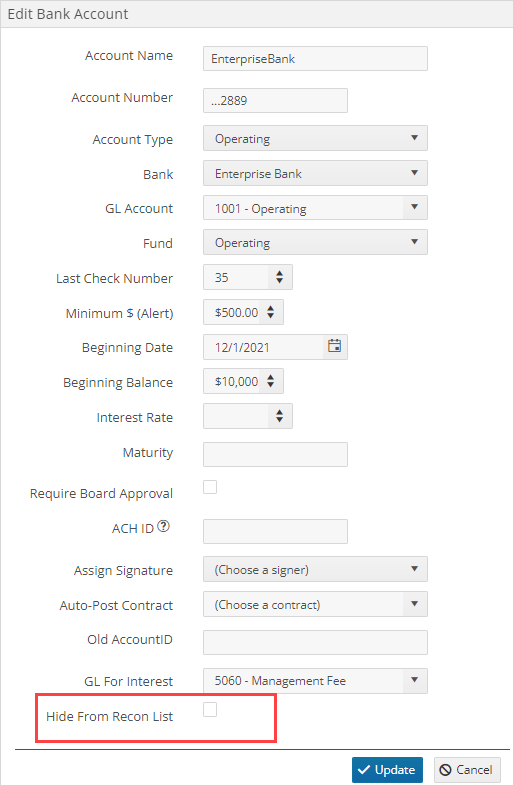Click the ACH ID help icon

coord(164,526)
